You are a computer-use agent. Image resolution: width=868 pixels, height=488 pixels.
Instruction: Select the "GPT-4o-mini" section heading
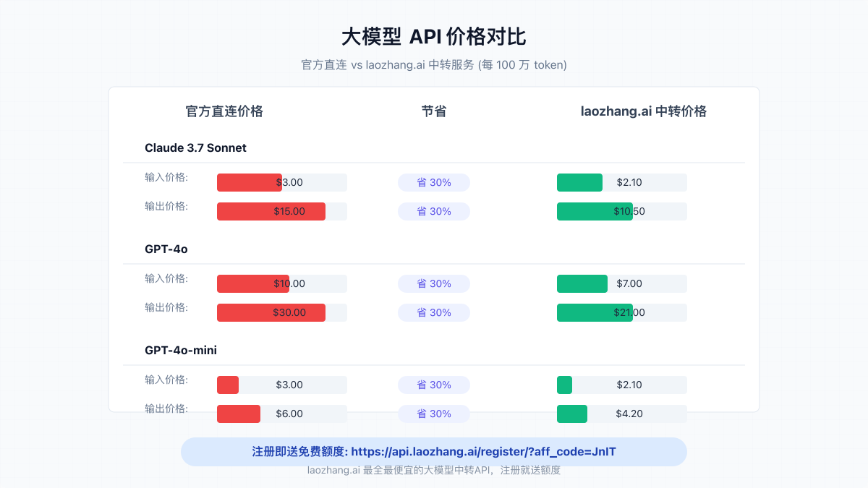(181, 351)
